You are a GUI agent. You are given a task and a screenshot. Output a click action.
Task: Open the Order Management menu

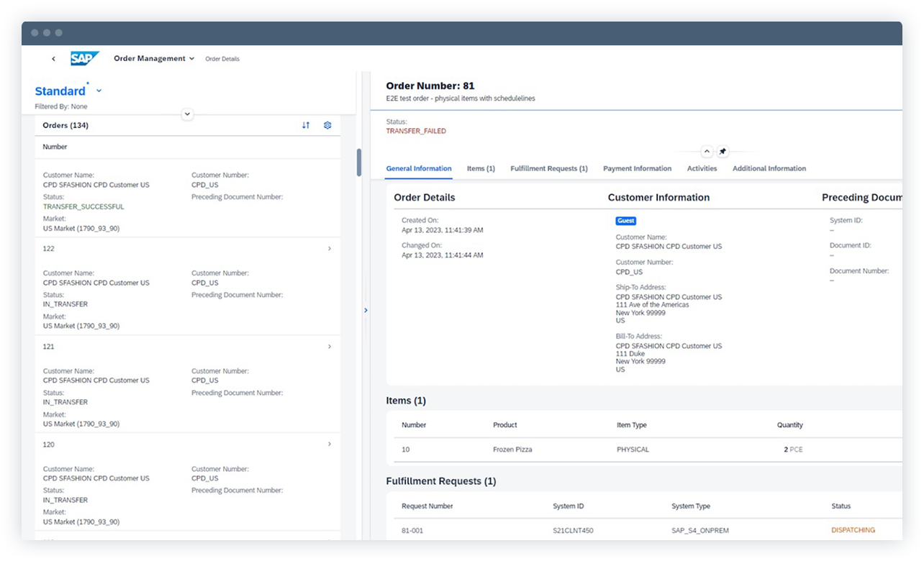(x=153, y=58)
